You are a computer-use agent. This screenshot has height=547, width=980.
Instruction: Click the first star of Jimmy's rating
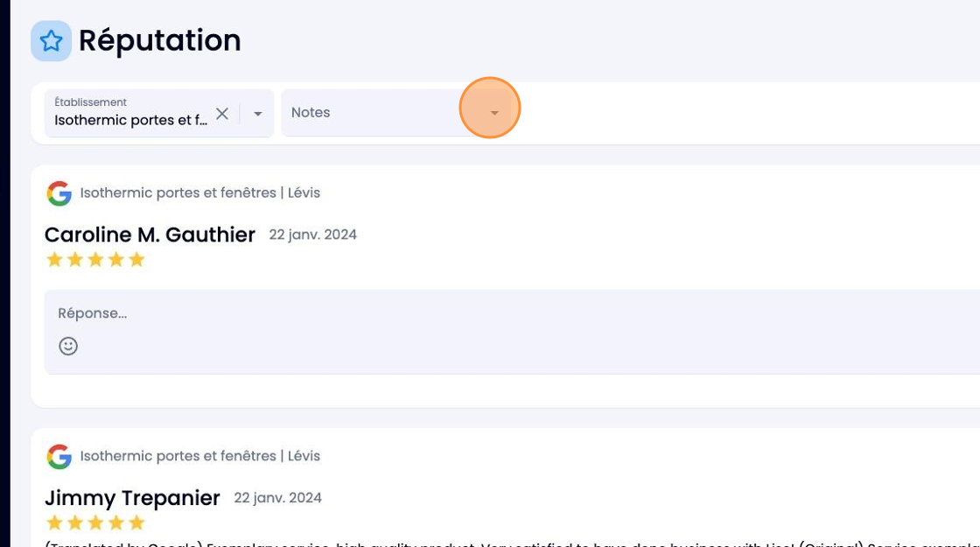pos(54,522)
